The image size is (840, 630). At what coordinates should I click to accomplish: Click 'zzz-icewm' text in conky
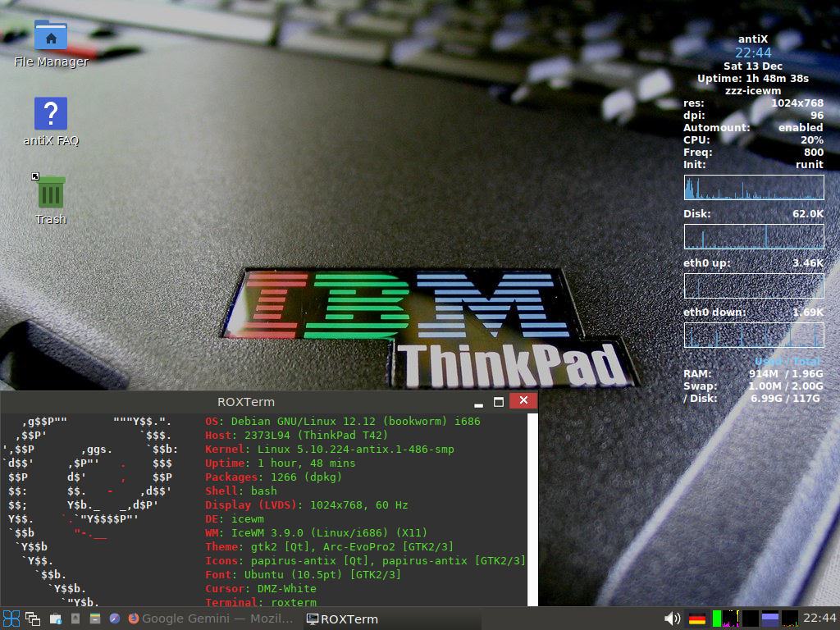(753, 90)
